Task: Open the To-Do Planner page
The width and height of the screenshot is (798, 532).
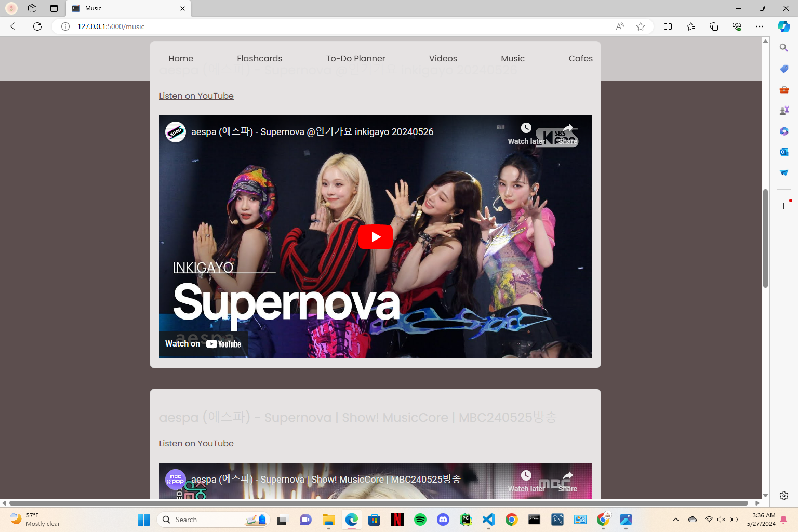Action: [356, 58]
